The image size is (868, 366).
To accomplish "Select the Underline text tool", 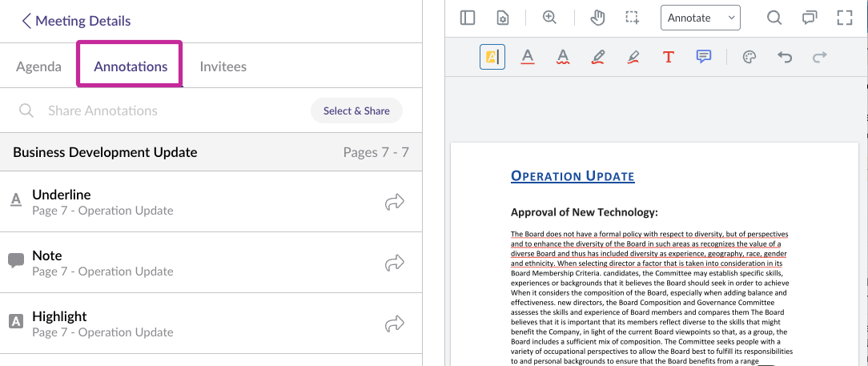I will tap(528, 57).
